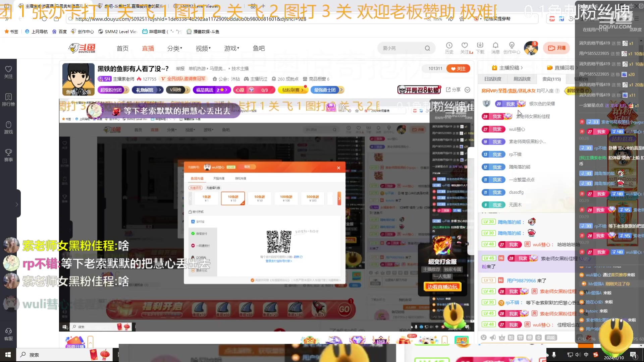The height and width of the screenshot is (362, 644).
Task: Open the Windows Start menu
Action: coord(8,355)
